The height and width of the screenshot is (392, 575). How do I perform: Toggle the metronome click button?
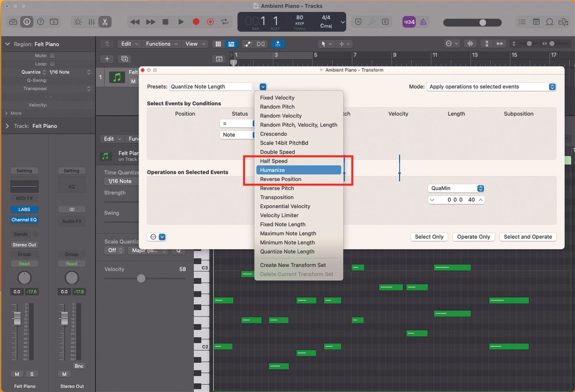423,22
